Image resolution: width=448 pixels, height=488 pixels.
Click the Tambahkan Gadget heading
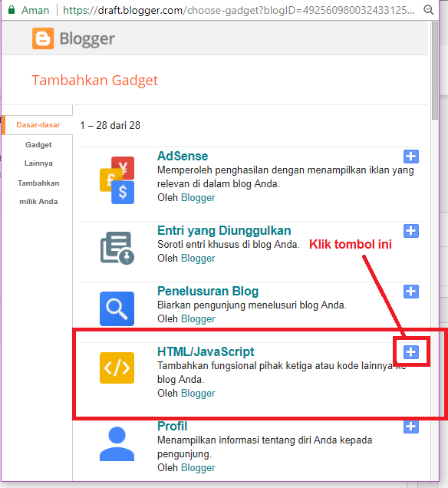coord(95,81)
